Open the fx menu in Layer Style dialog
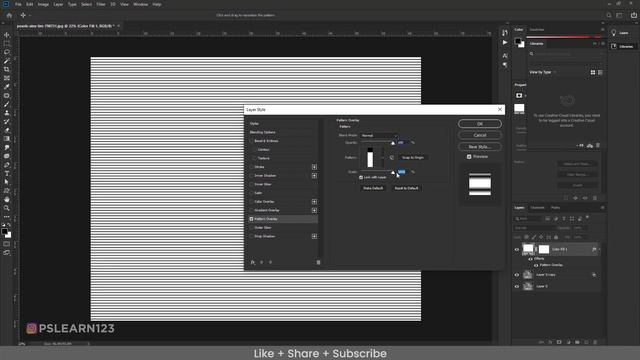Screen dimensions: 640x360 [x=253, y=262]
